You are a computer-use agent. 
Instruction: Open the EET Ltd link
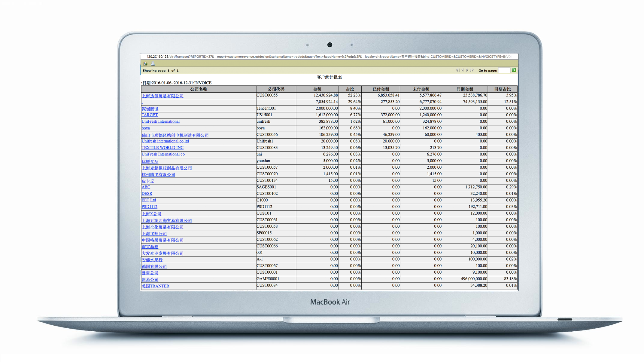pyautogui.click(x=149, y=200)
